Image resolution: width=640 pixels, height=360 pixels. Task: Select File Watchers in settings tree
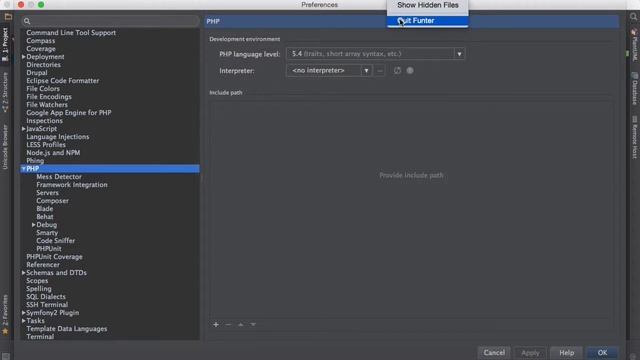47,104
